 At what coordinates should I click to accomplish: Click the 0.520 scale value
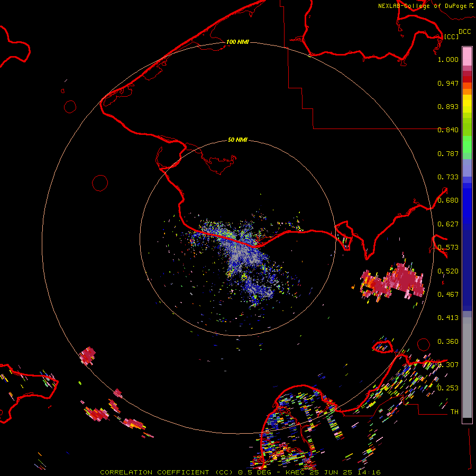coord(448,271)
